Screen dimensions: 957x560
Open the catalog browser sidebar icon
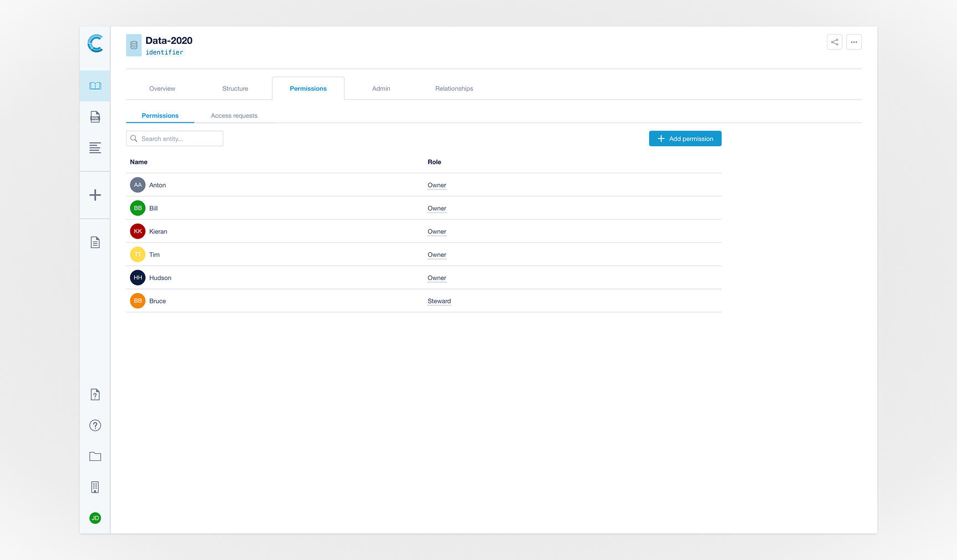pos(95,85)
